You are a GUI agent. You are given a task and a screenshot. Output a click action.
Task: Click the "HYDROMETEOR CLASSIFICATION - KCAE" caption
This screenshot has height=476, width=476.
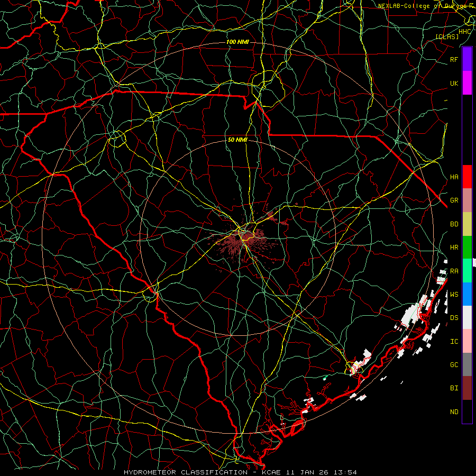click(x=202, y=472)
